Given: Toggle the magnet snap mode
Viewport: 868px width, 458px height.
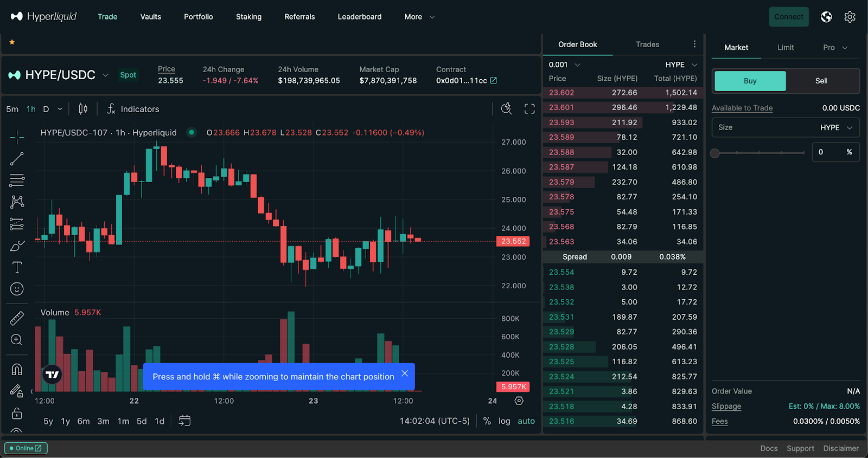Looking at the screenshot, I should pos(17,369).
